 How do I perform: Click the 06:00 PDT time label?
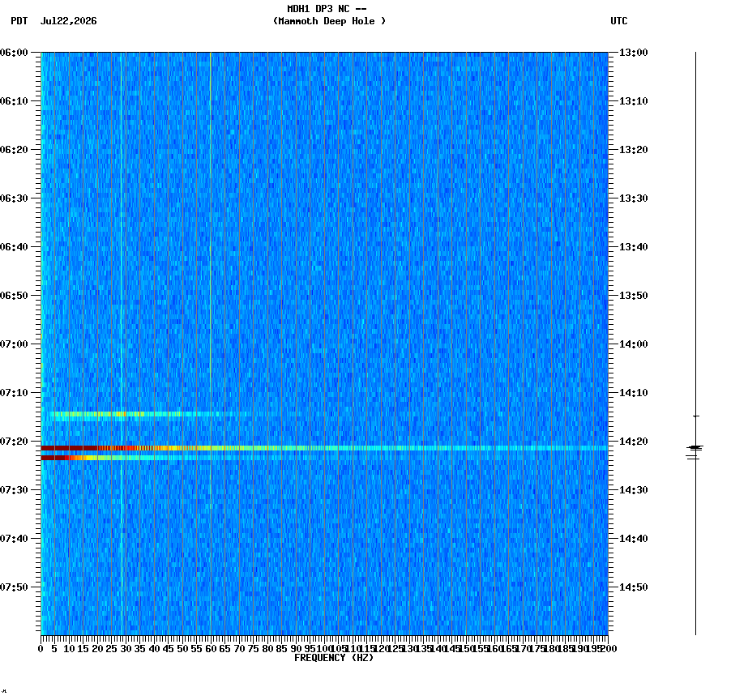click(x=14, y=53)
